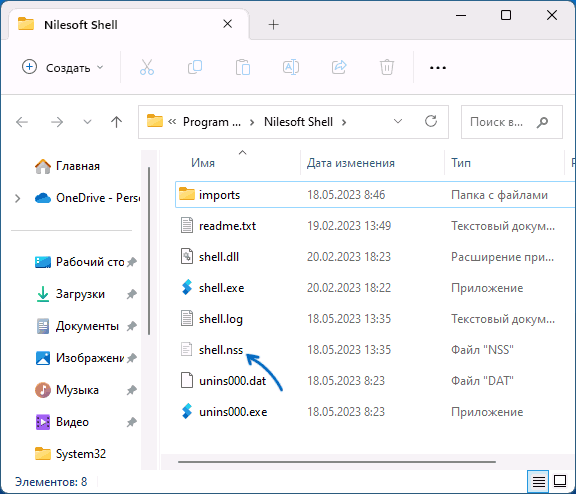The height and width of the screenshot is (494, 576).
Task: Expand chevron after Program breadcrumb
Action: [252, 122]
